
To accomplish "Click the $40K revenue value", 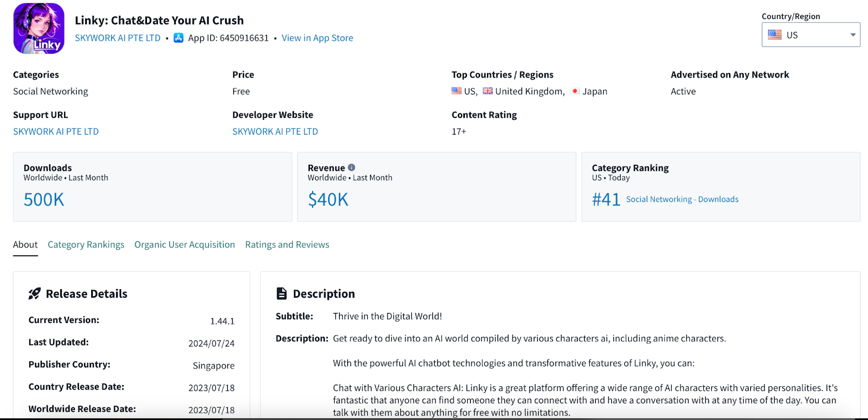I will pos(328,200).
